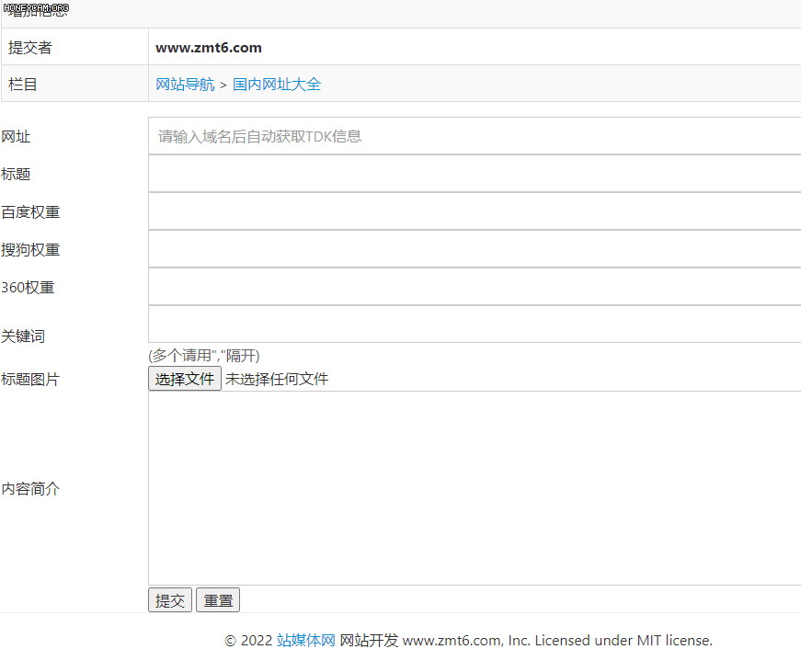Click inside the 内容简介 text area

pyautogui.click(x=475, y=488)
